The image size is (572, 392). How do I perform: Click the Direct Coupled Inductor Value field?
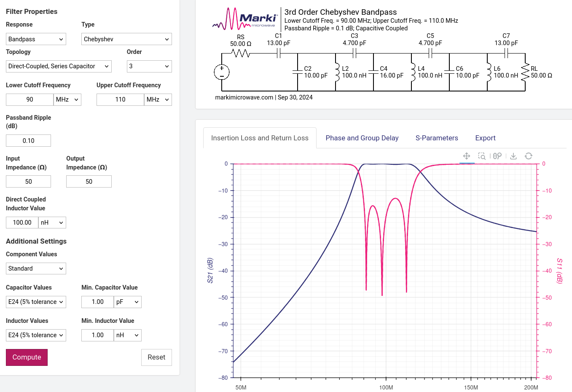click(x=22, y=223)
